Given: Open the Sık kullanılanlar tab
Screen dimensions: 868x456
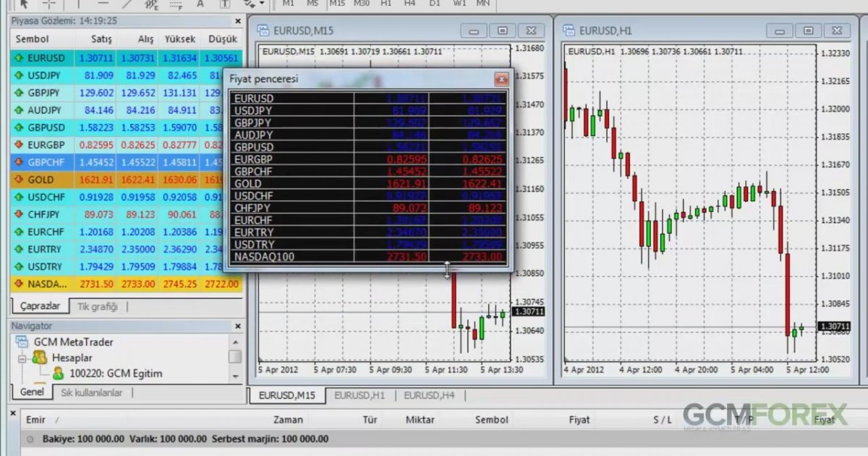Looking at the screenshot, I should pyautogui.click(x=92, y=392).
